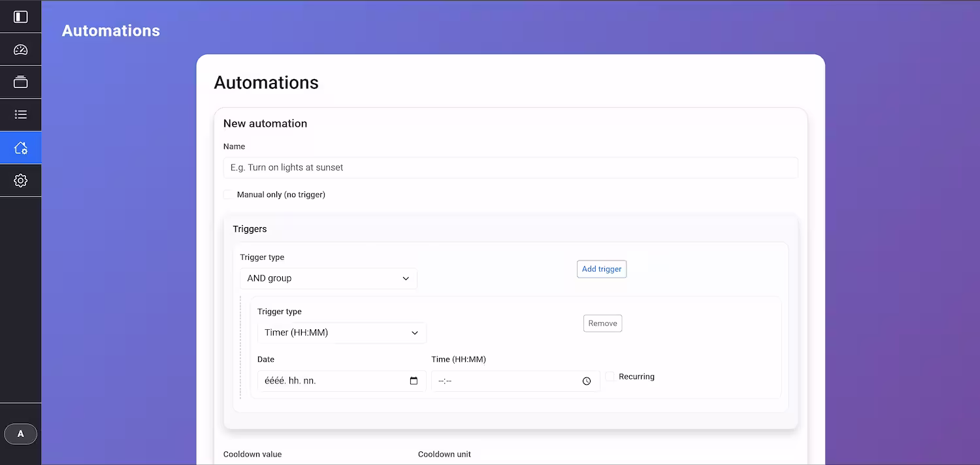Viewport: 980px width, 465px height.
Task: Open the list view icon in the sidebar
Action: click(20, 114)
